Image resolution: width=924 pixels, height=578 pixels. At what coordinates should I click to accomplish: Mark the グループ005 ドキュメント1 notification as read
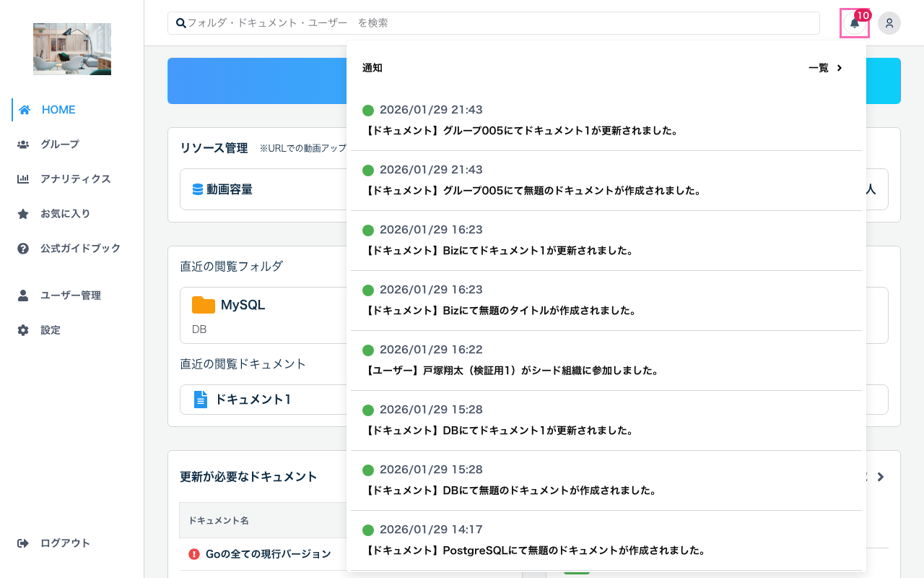click(x=368, y=110)
